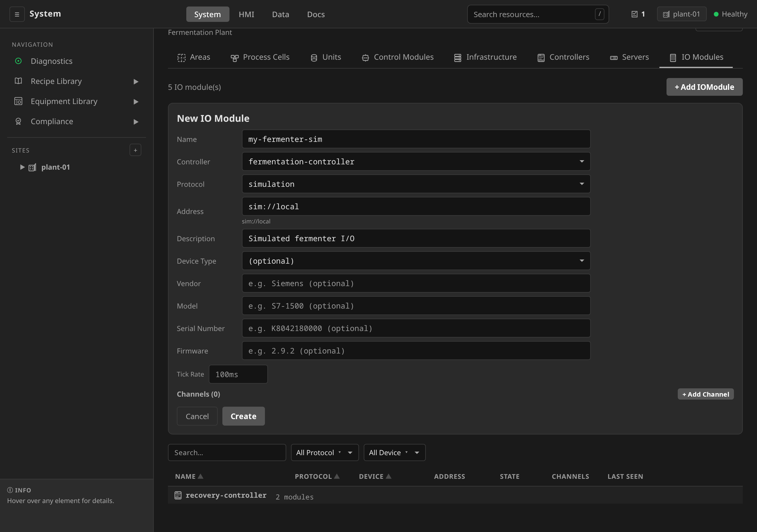Sort by Device column arrow
The width and height of the screenshot is (757, 532).
(389, 476)
